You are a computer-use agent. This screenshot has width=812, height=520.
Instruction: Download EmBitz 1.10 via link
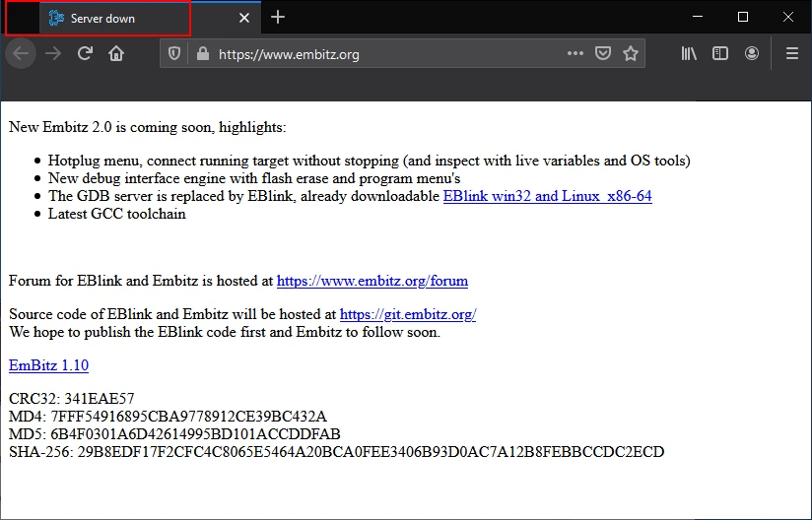(x=48, y=365)
